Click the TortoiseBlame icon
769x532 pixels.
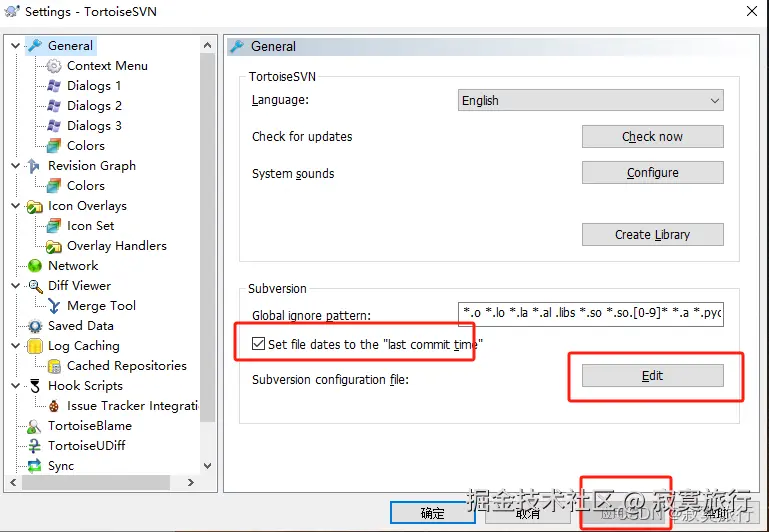coord(34,426)
